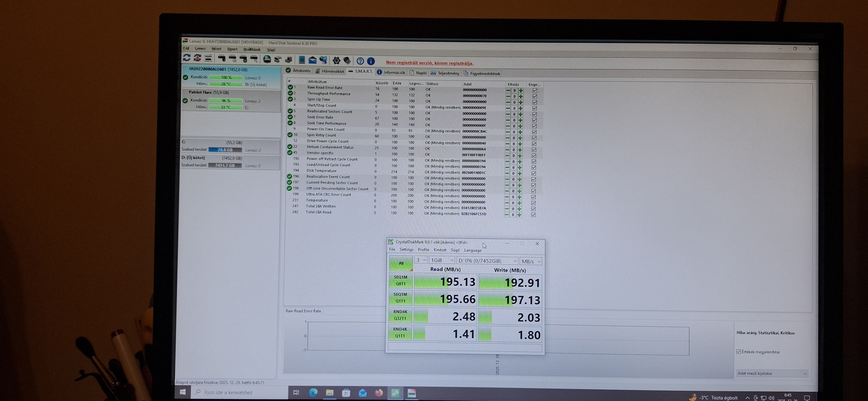The height and width of the screenshot is (401, 868).
Task: Toggle the enable checkbox for Reallocated Sectors Count
Action: 534,114
